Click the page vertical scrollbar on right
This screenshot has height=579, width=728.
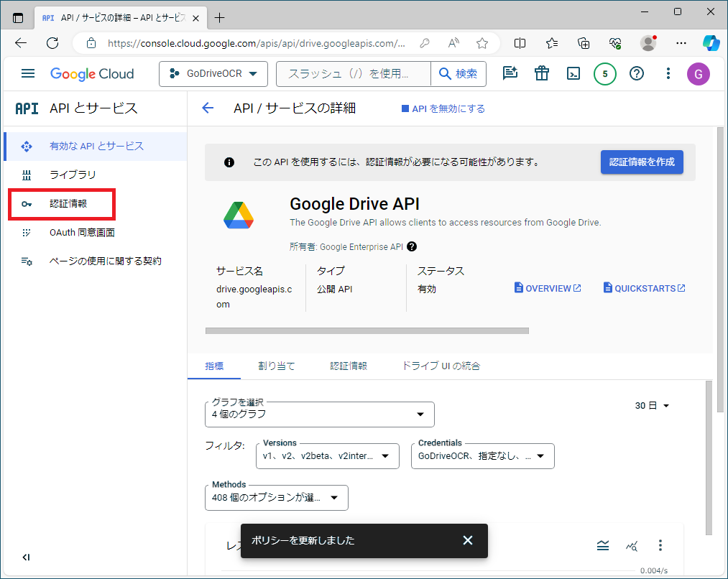pyautogui.click(x=720, y=270)
